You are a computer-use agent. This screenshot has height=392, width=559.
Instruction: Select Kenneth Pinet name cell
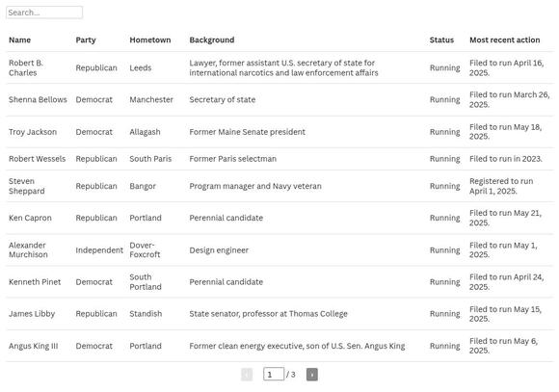coord(35,282)
